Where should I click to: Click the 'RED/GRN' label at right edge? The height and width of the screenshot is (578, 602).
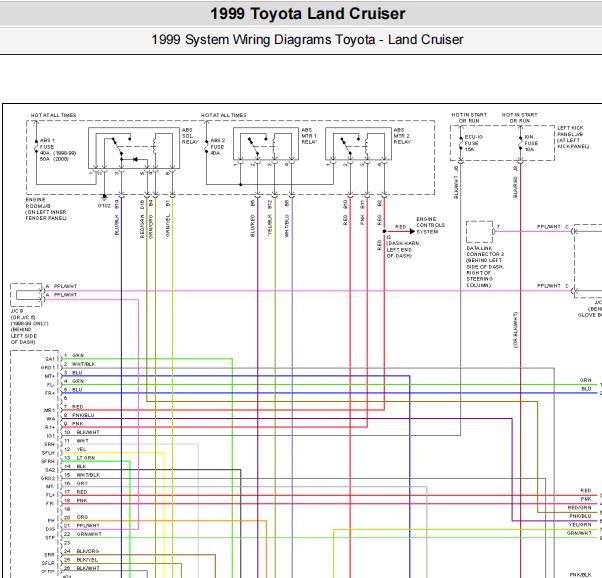point(579,508)
